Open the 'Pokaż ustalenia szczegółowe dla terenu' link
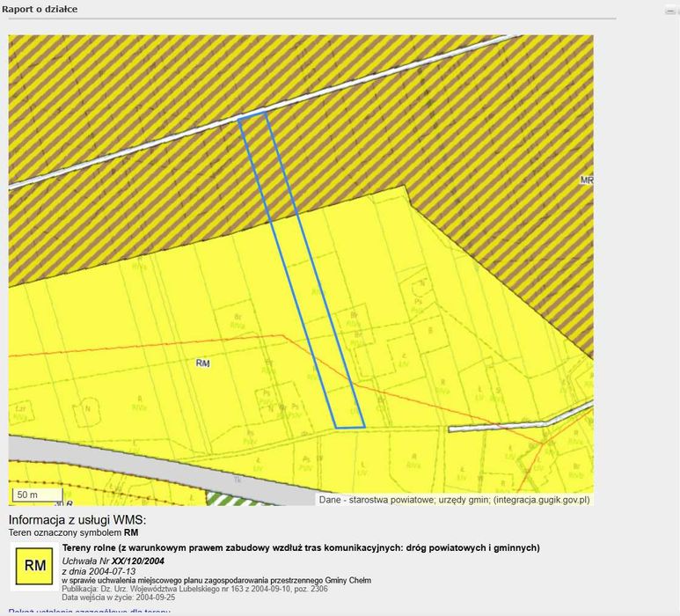Viewport: 680px width, 616px height. tap(89, 612)
